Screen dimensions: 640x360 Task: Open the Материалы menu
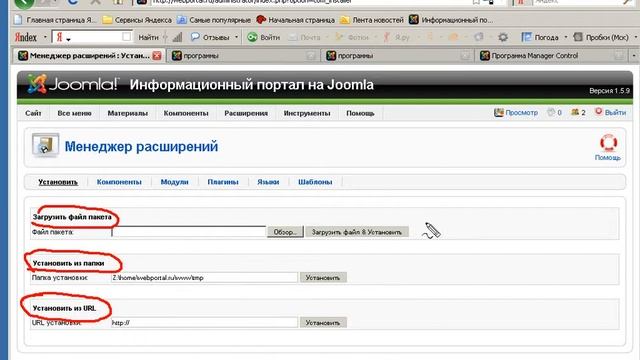click(127, 113)
